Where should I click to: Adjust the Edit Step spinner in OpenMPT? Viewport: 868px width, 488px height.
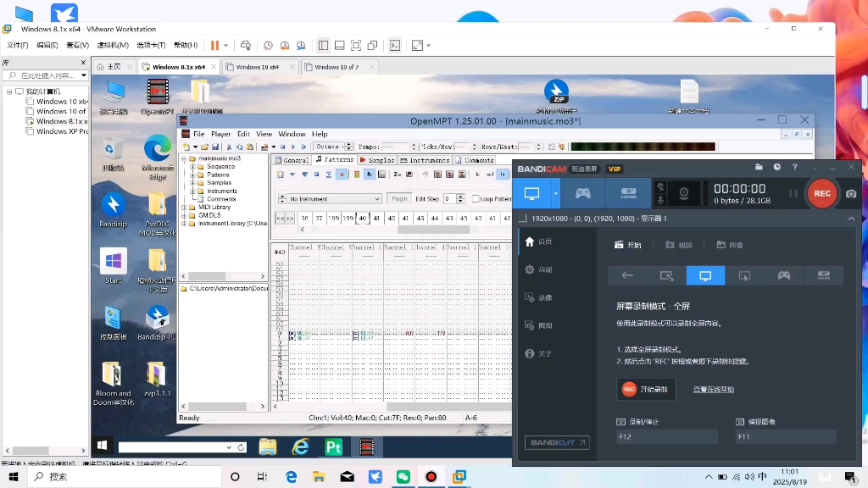[460, 198]
